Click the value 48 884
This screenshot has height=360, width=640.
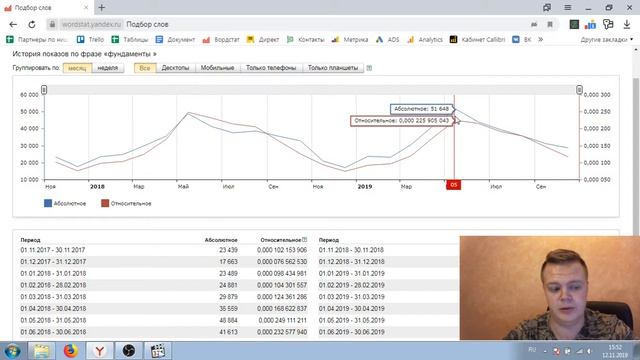click(229, 320)
